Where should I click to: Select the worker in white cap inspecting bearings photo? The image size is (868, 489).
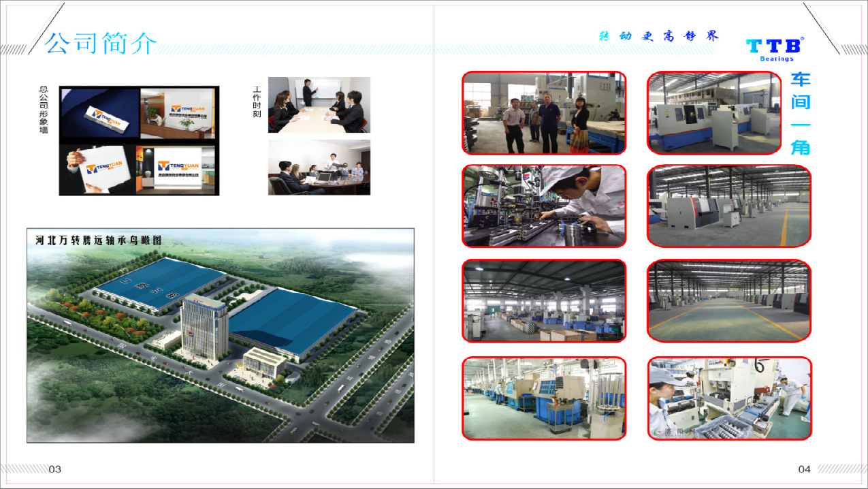(544, 206)
